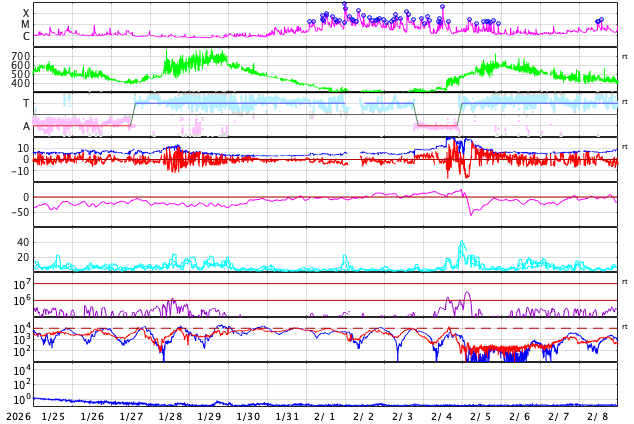Screen dimensions: 634x424
Task: Select the -50 label on the magenta index plot
Action: 20,212
